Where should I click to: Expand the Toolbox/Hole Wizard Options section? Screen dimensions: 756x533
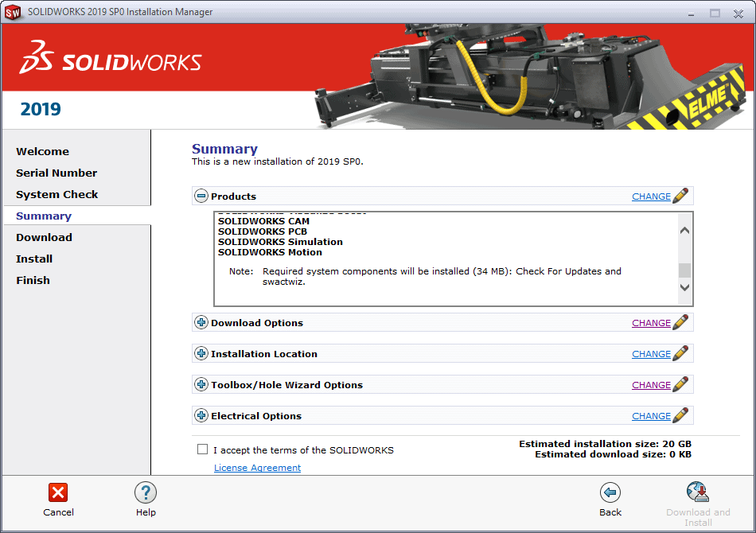(x=201, y=384)
